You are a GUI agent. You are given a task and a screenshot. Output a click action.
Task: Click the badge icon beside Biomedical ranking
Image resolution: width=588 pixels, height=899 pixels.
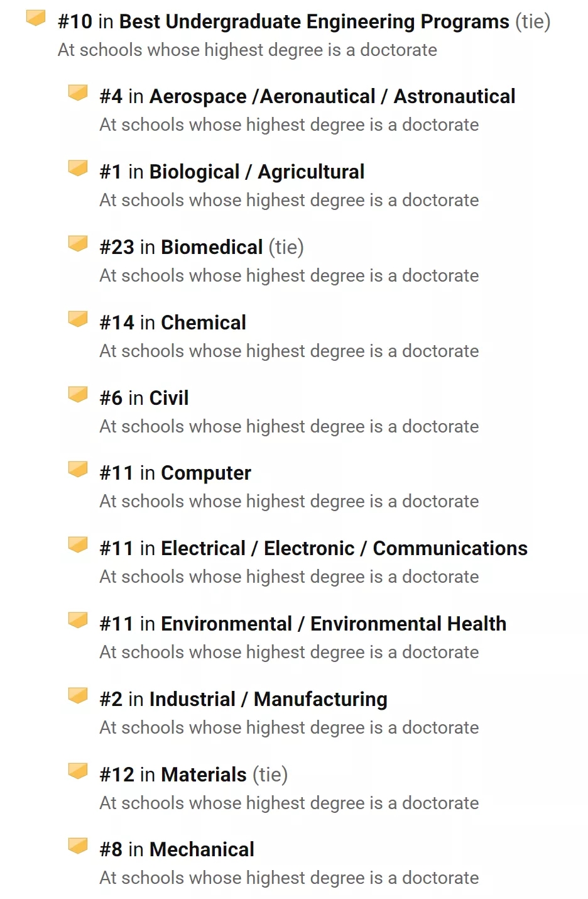78,244
